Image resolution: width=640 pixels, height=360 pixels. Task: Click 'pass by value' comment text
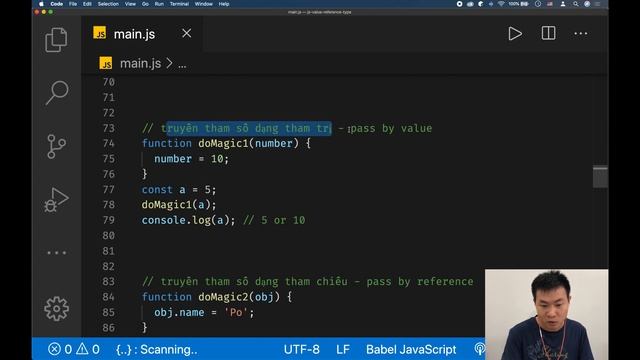point(391,129)
